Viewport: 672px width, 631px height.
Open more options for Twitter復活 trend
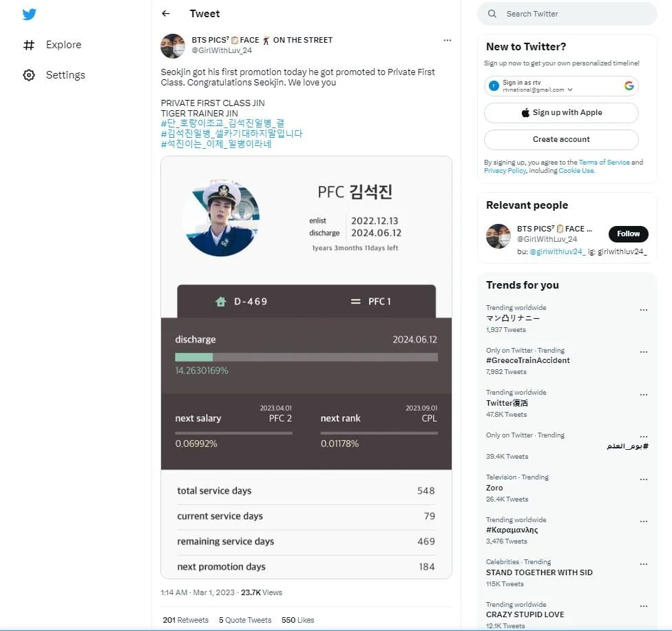coord(643,394)
